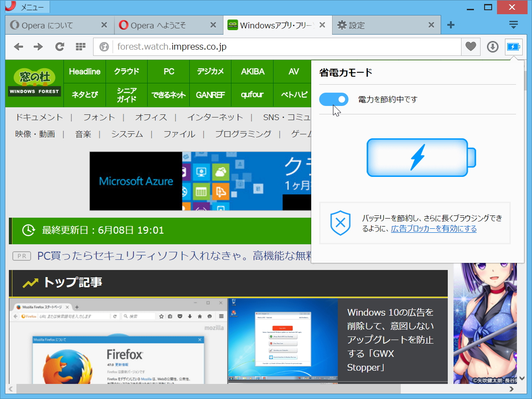The image size is (532, 399).
Task: Open the downloads icon
Action: click(493, 47)
